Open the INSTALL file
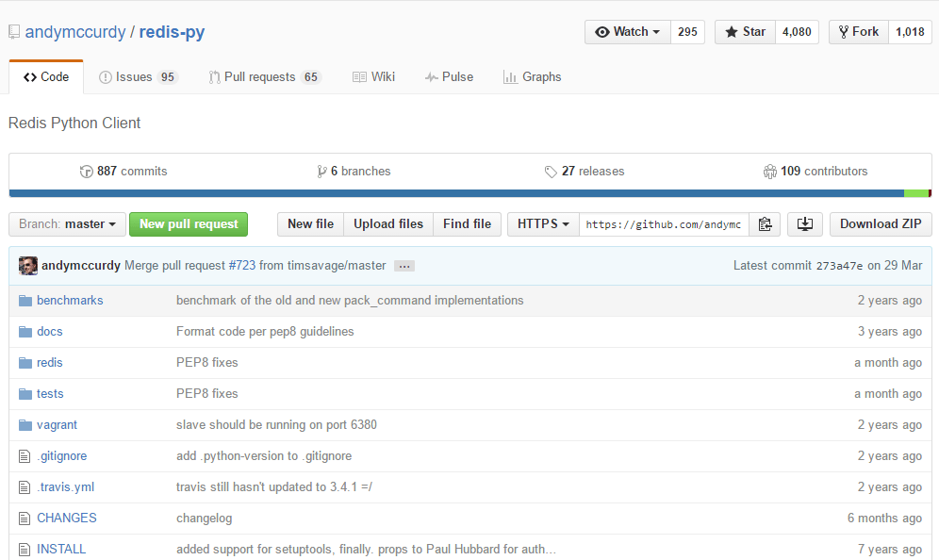This screenshot has width=939, height=560. click(61, 550)
